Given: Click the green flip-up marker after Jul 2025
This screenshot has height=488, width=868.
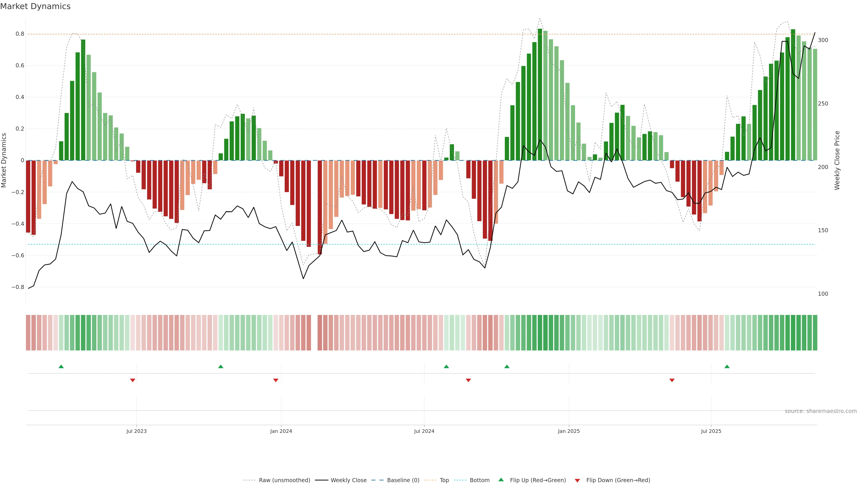Looking at the screenshot, I should click(x=727, y=366).
